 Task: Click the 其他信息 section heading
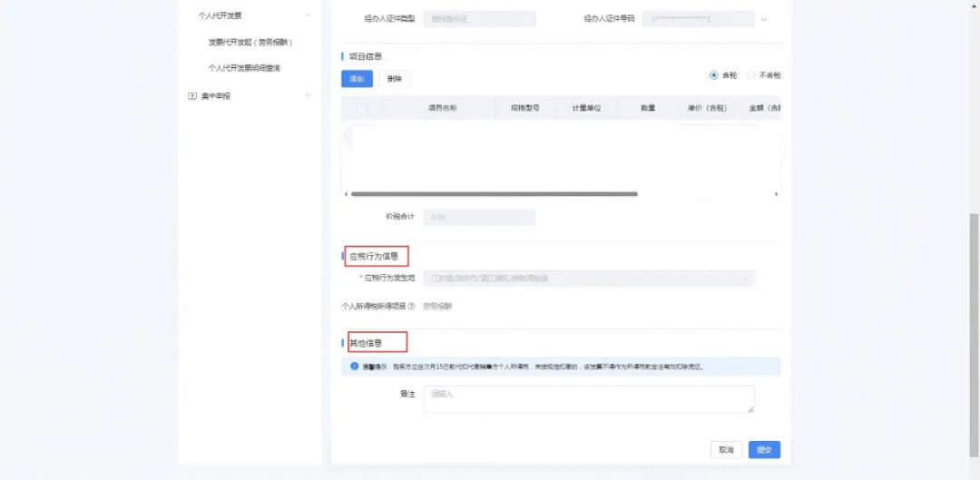366,342
